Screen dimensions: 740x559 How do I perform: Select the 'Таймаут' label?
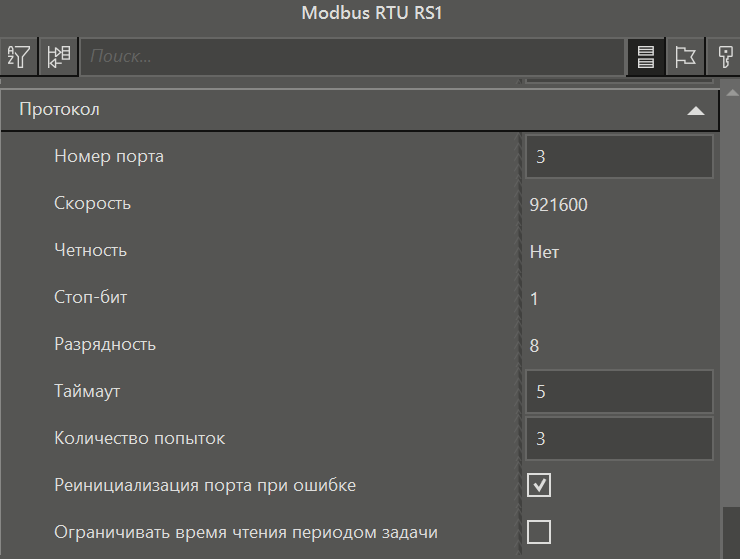(87, 391)
